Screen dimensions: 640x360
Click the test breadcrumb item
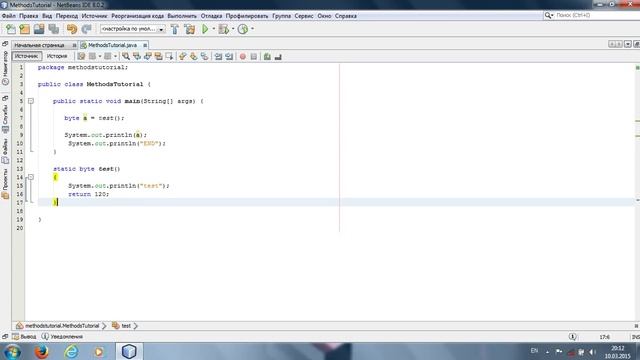click(x=122, y=326)
